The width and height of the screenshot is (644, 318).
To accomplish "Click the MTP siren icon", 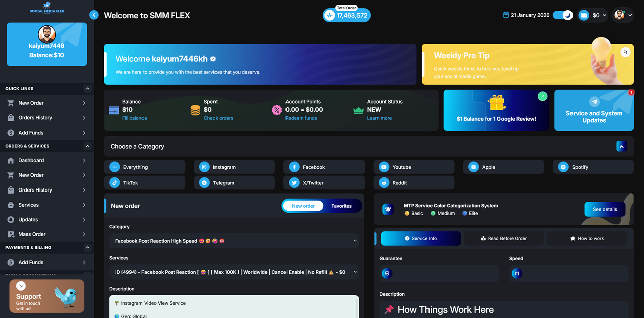I will click(x=388, y=209).
